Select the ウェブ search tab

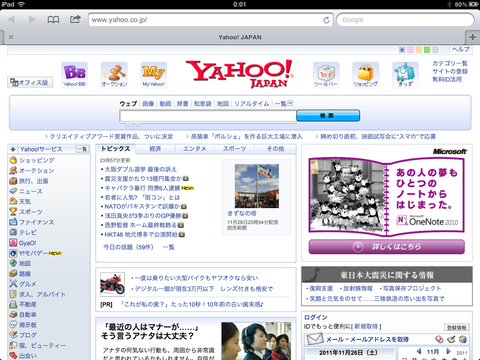click(128, 104)
